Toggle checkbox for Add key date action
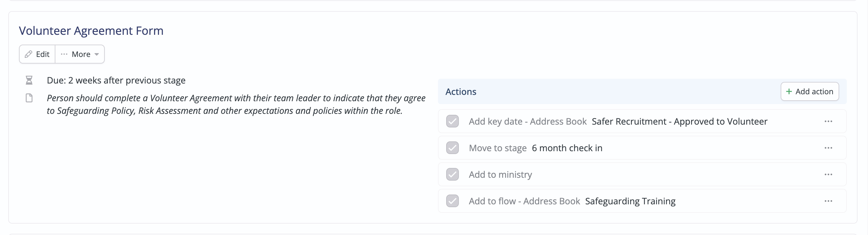The height and width of the screenshot is (235, 868). [x=452, y=121]
